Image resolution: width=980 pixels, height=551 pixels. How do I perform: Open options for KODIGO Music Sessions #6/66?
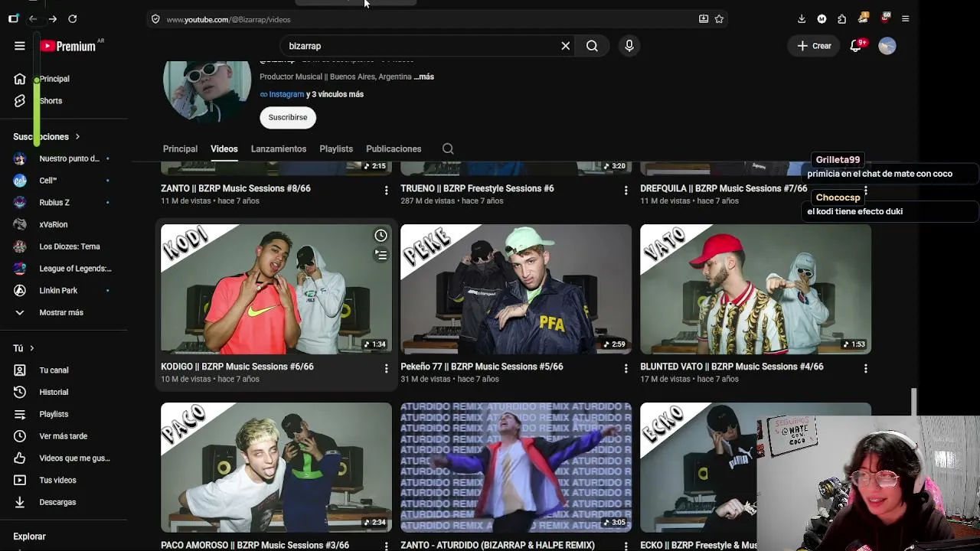tap(386, 369)
